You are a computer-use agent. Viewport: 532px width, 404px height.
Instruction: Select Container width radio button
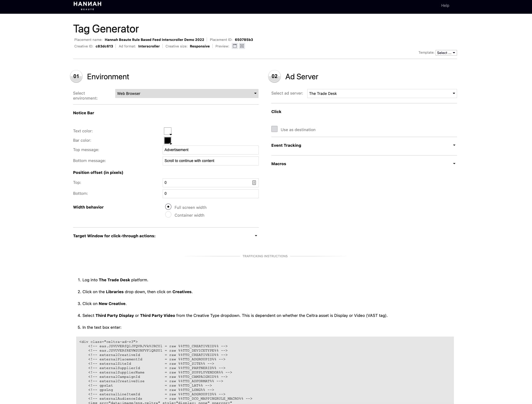pos(168,215)
